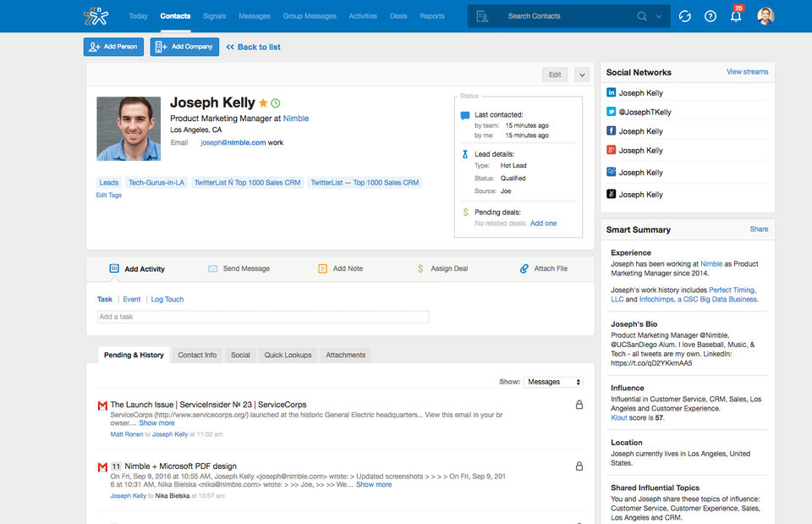Click the Attach File paperclip icon
Viewport: 812px width, 524px height.
click(524, 268)
